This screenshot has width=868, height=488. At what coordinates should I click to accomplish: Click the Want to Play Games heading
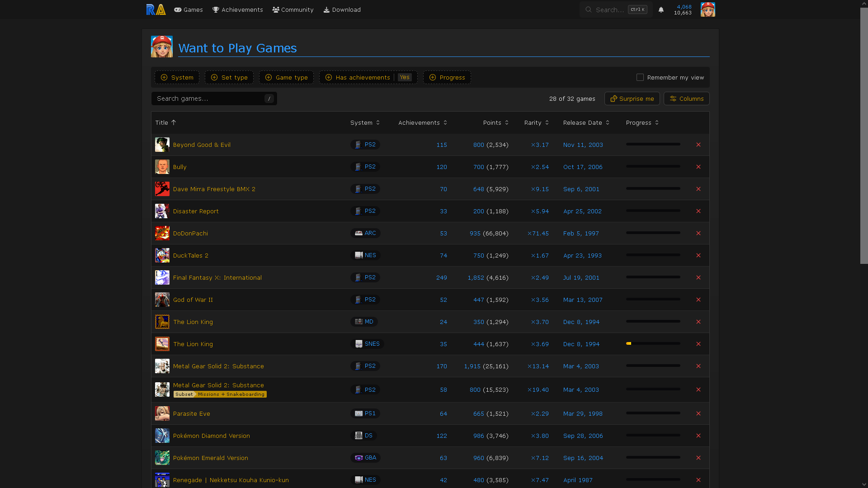[x=237, y=48]
